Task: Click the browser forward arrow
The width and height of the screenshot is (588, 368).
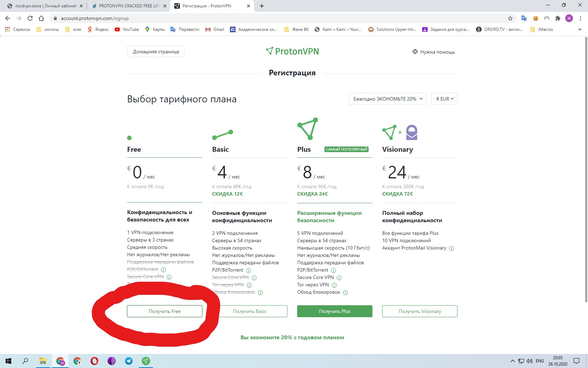Action: (x=19, y=18)
